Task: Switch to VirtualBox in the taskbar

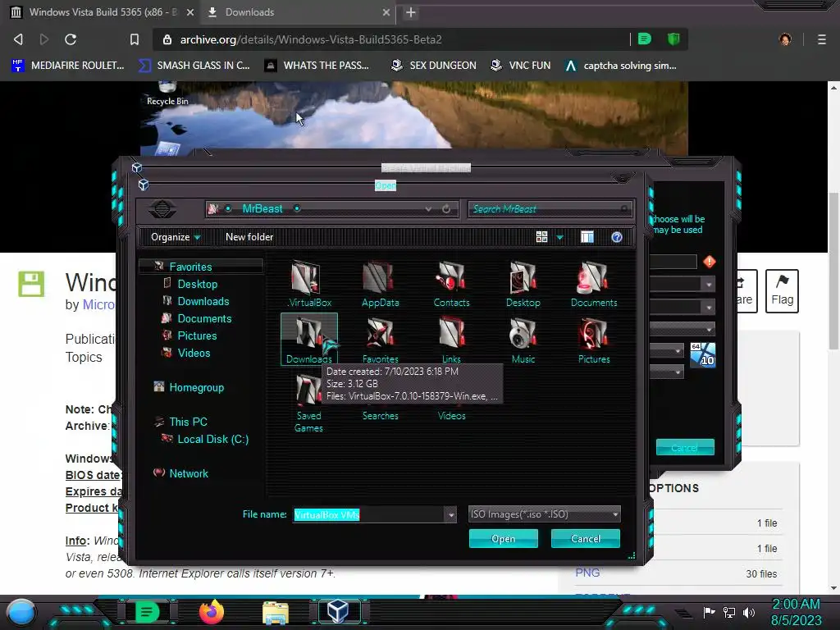Action: [x=339, y=612]
